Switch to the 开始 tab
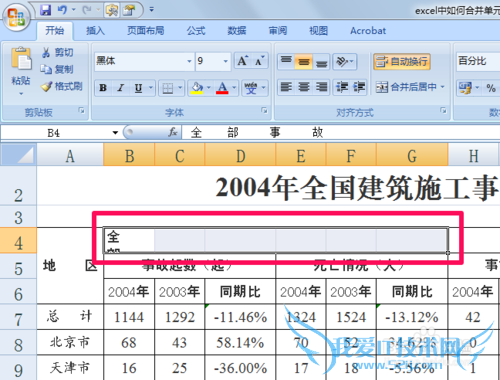This screenshot has height=380, width=500. point(55,31)
